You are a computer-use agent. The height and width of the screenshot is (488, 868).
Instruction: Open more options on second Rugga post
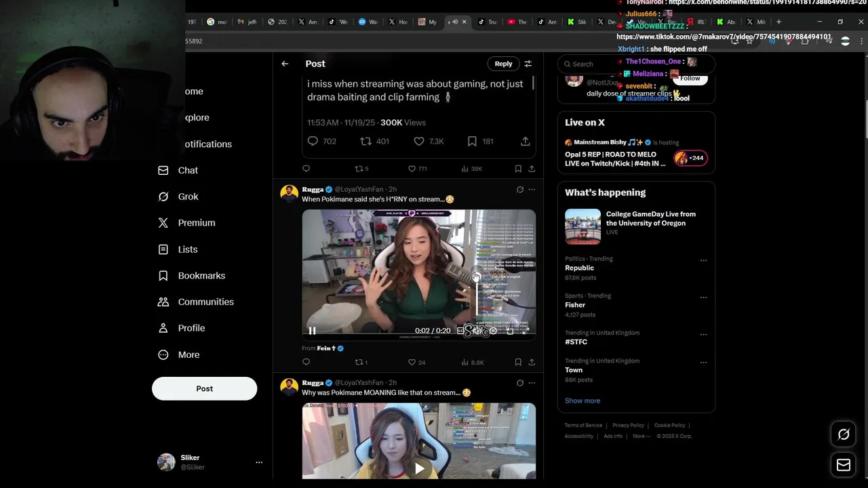pyautogui.click(x=532, y=383)
